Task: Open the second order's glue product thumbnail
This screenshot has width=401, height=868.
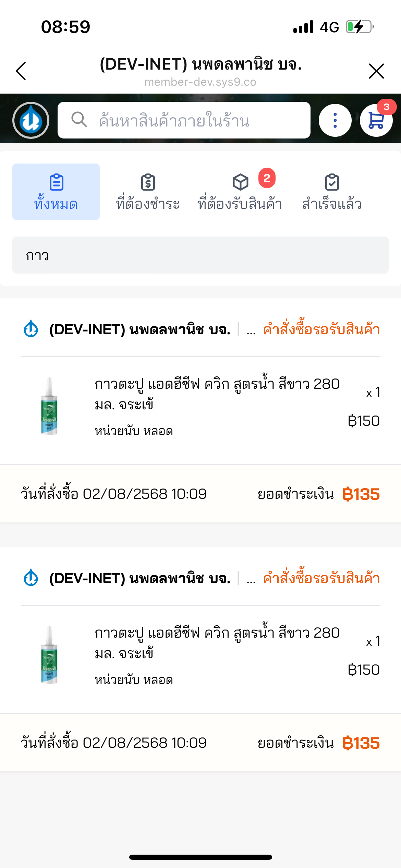Action: [49, 655]
